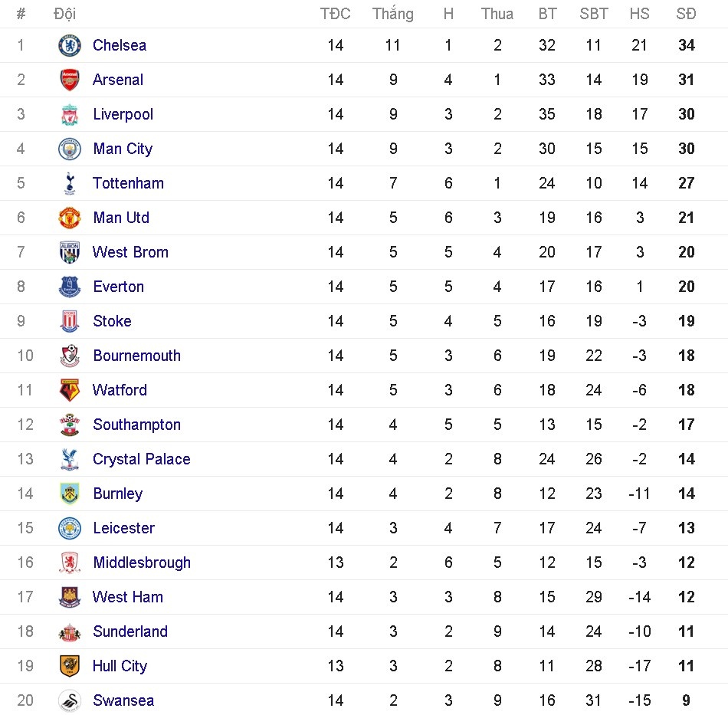Click the Chelsea club crest
Image resolution: width=728 pixels, height=715 pixels.
68,45
